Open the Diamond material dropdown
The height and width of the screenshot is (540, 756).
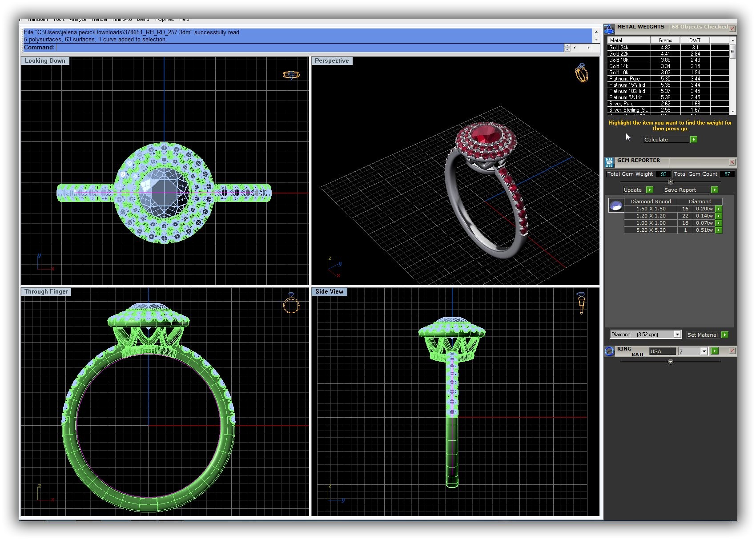point(677,334)
